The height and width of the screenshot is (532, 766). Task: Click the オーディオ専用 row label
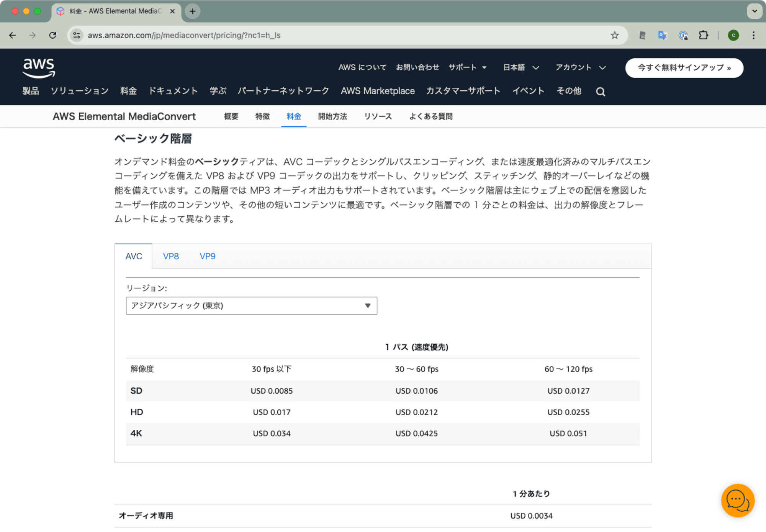click(x=146, y=516)
